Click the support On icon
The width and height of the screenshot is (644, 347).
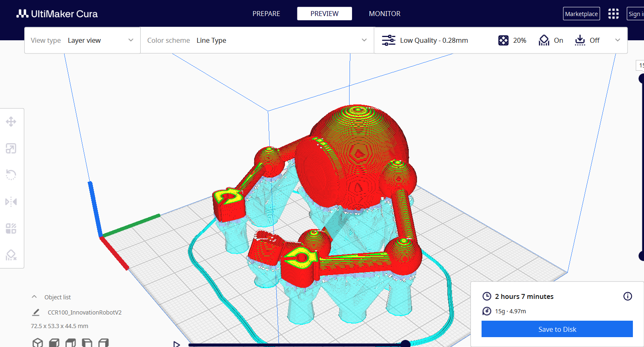tap(544, 40)
